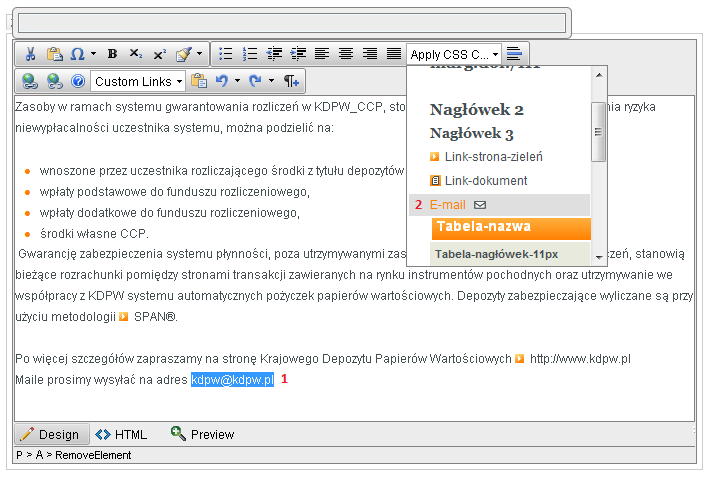Click the A element in path bar

pyautogui.click(x=39, y=455)
